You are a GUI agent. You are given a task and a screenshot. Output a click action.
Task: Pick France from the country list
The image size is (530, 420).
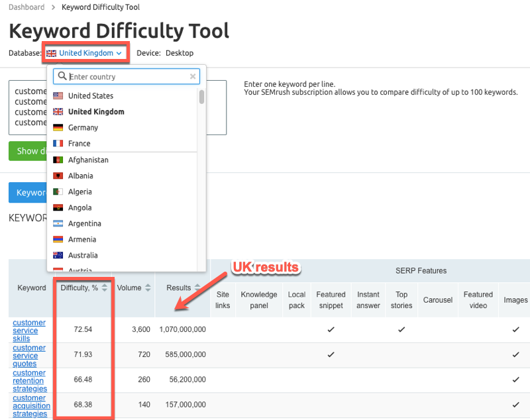pos(79,144)
